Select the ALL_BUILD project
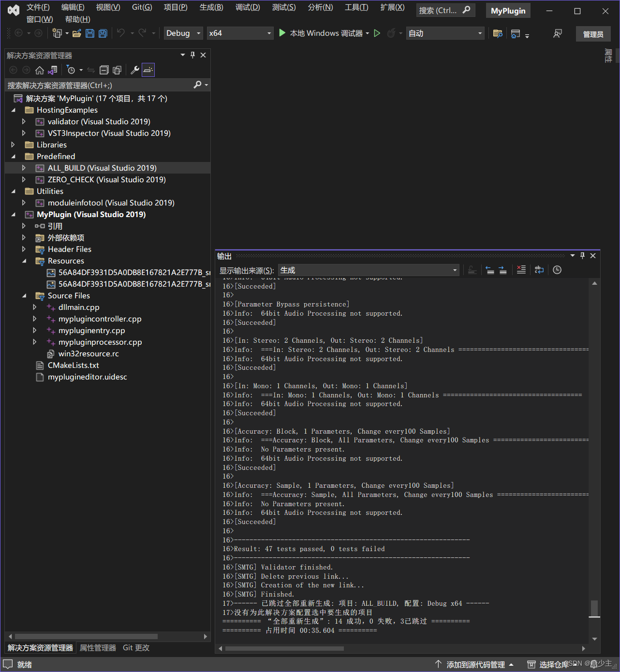Screen dimensions: 620x672 click(x=102, y=168)
